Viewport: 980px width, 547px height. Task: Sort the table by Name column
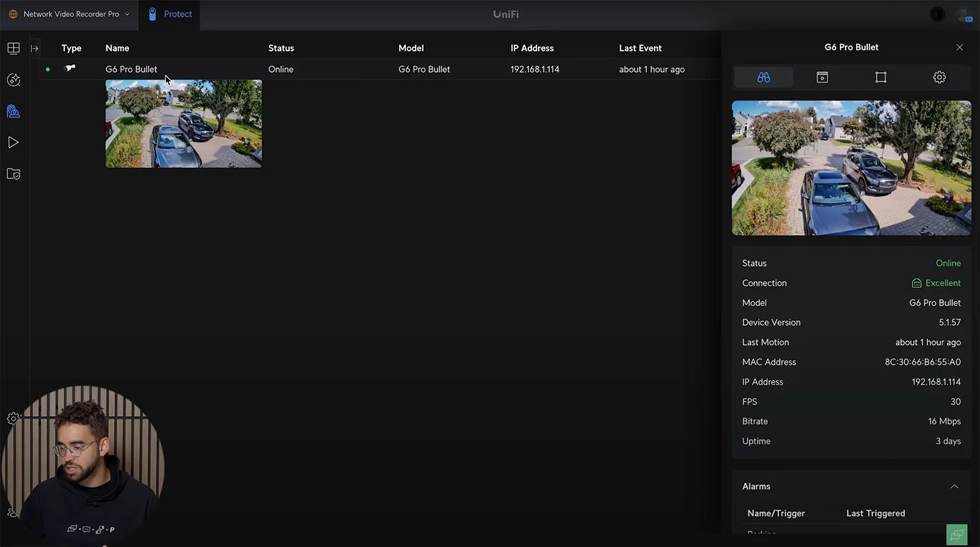point(117,48)
